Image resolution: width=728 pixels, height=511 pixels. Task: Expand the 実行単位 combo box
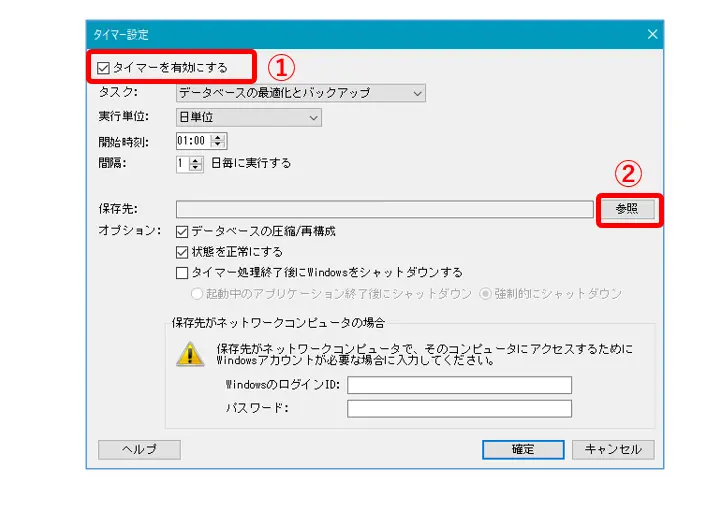248,117
